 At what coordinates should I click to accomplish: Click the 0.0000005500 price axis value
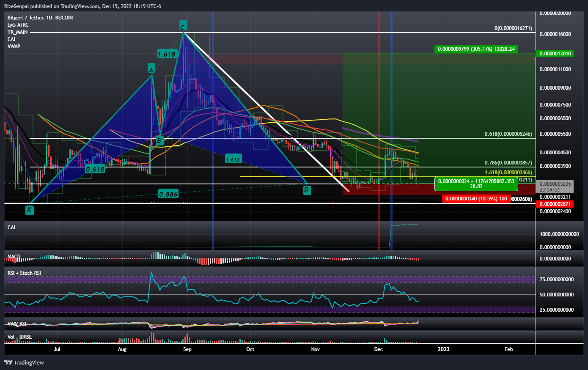pos(555,134)
